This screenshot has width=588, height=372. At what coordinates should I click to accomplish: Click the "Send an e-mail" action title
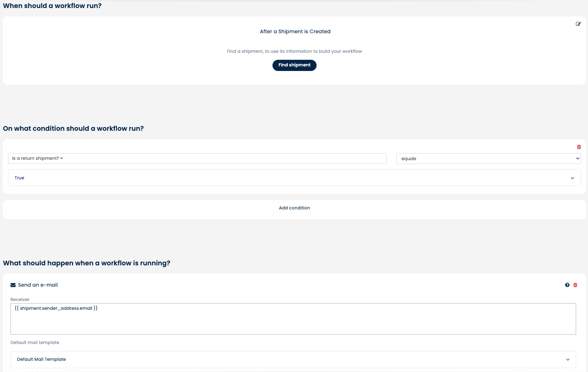[x=38, y=285]
